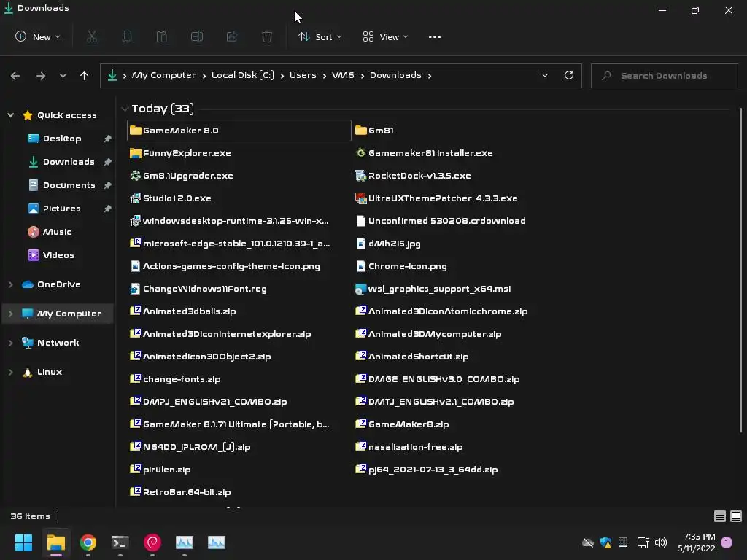747x560 pixels.
Task: Select Studio+2.0.exe
Action: click(x=171, y=198)
